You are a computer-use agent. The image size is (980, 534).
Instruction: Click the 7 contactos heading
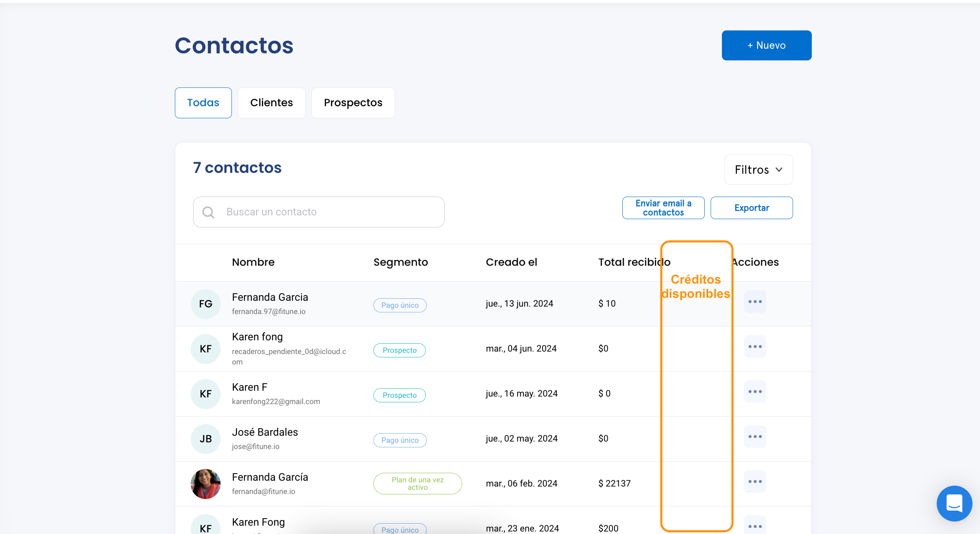point(237,167)
